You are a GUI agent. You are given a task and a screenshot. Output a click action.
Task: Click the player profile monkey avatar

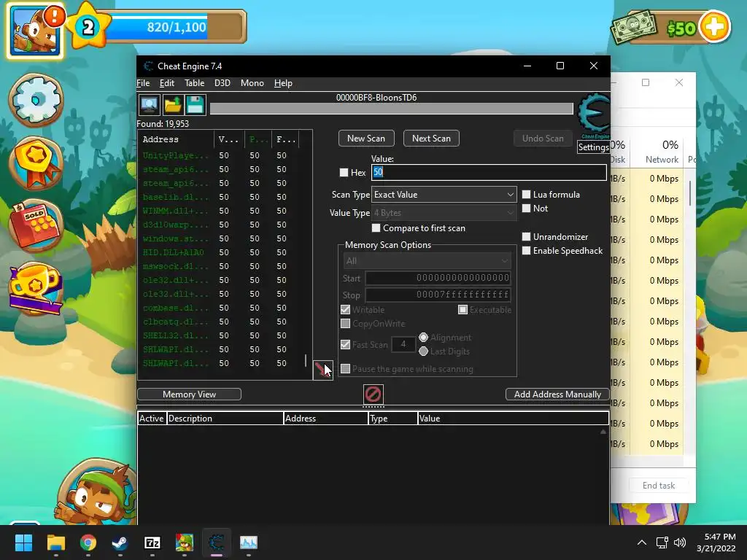point(35,31)
